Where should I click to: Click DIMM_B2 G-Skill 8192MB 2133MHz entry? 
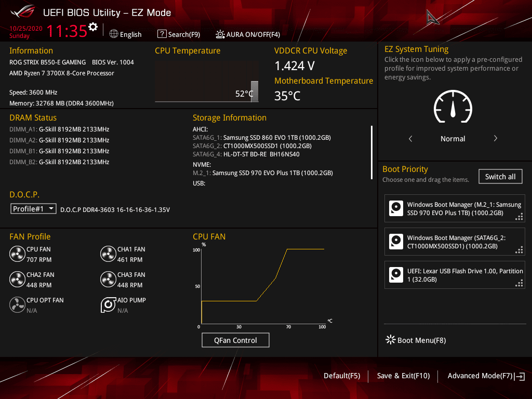click(59, 162)
